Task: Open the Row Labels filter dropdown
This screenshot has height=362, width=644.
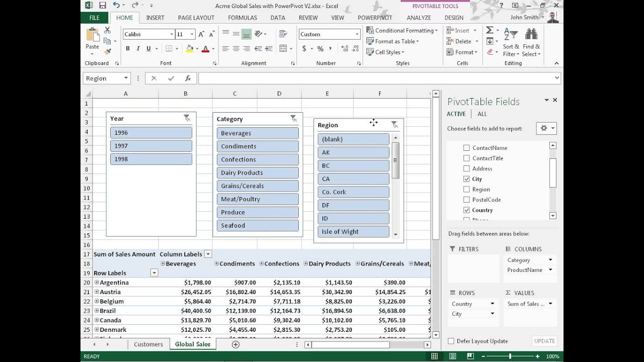Action: click(x=154, y=273)
